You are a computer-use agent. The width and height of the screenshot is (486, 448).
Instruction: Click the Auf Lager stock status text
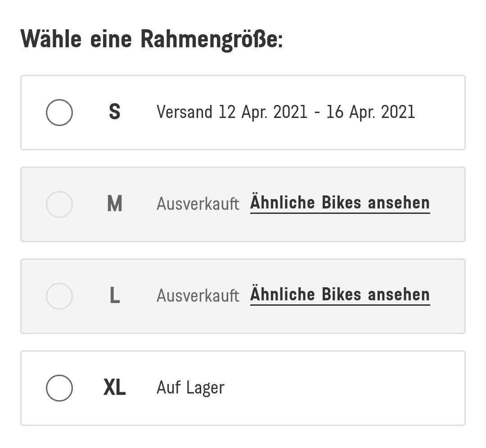click(190, 388)
